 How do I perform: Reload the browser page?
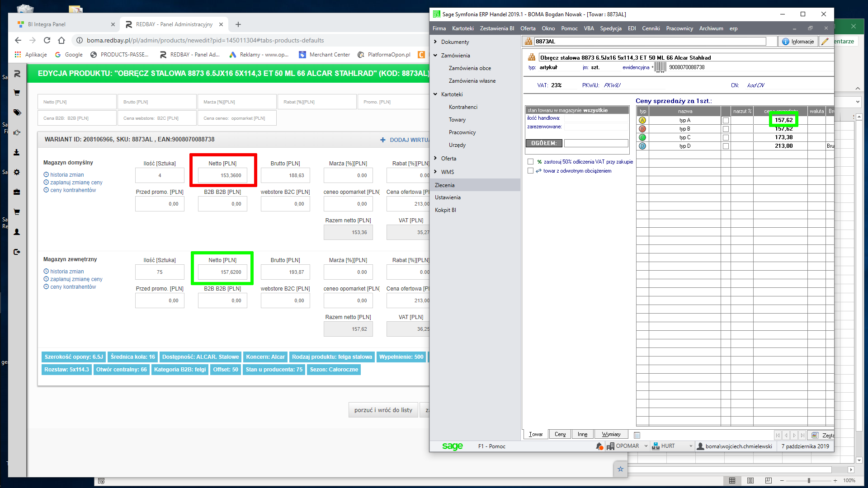(47, 40)
